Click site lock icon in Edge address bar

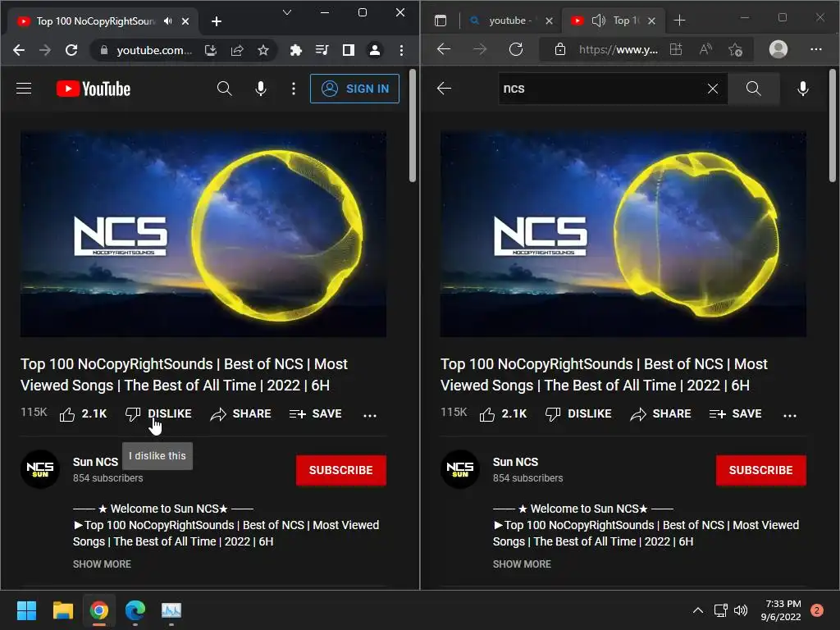pos(560,49)
